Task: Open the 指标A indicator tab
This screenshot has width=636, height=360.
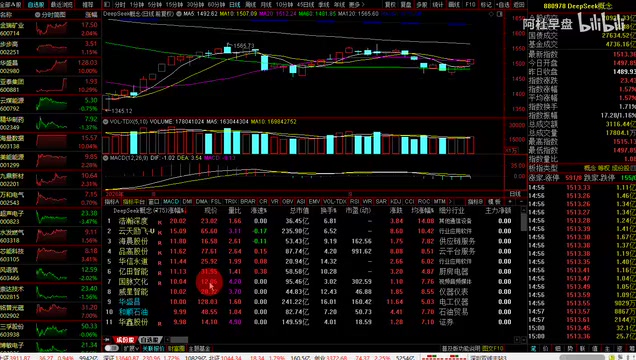Action: click(112, 201)
